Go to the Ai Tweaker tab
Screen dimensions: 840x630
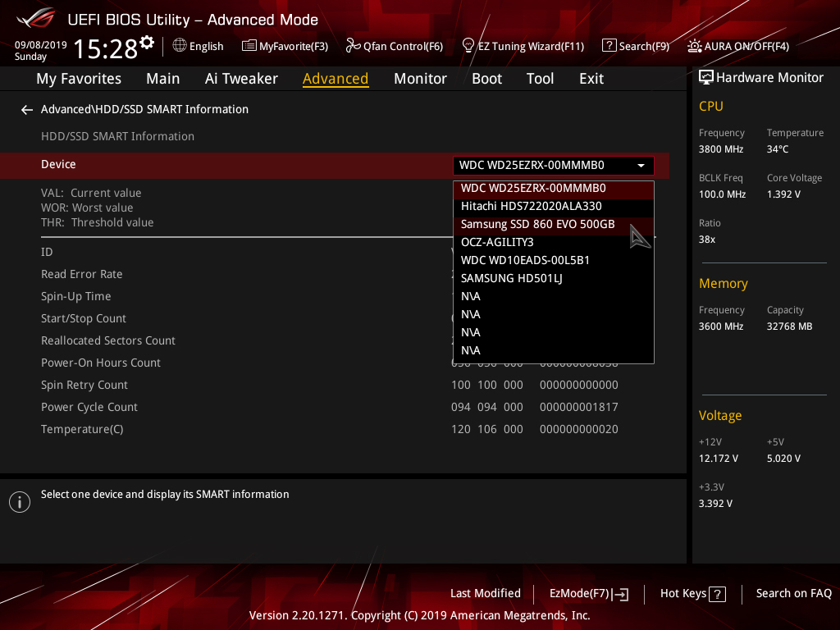click(241, 79)
